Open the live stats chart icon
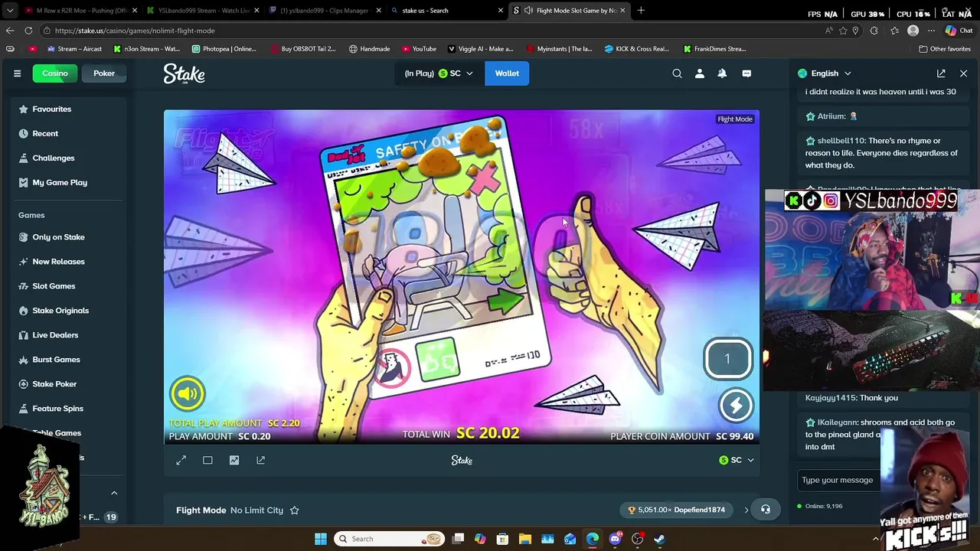The height and width of the screenshot is (551, 980). [x=234, y=461]
